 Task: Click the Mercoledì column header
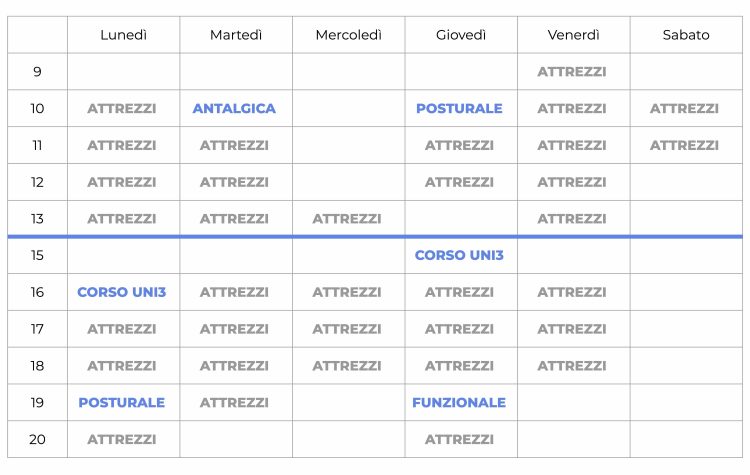348,35
